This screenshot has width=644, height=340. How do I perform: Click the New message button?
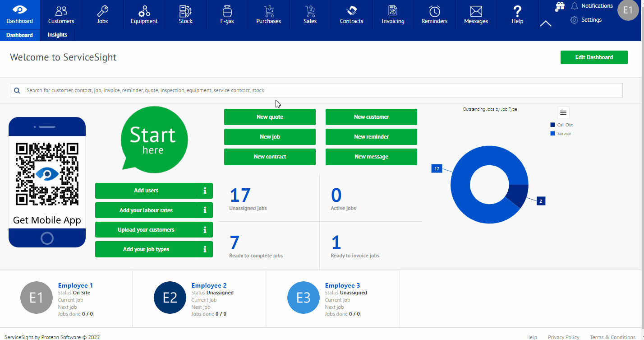[371, 157]
